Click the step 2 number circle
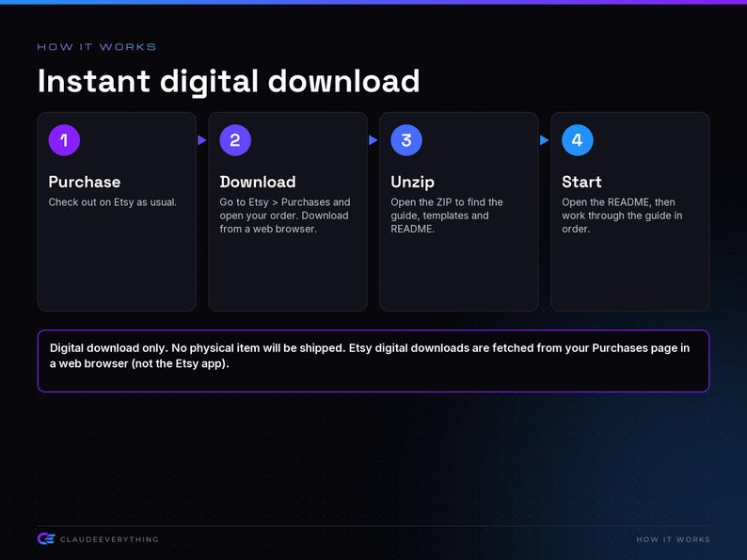 (235, 140)
